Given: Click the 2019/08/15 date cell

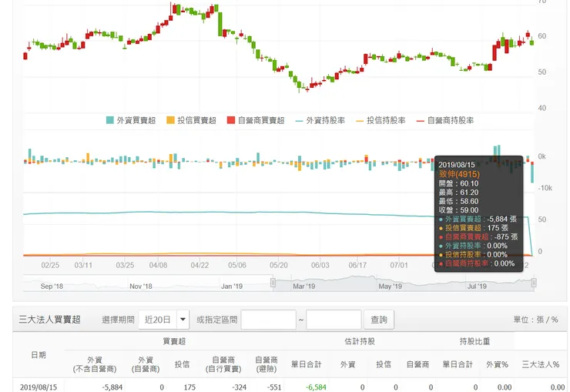Looking at the screenshot, I should pyautogui.click(x=39, y=387).
